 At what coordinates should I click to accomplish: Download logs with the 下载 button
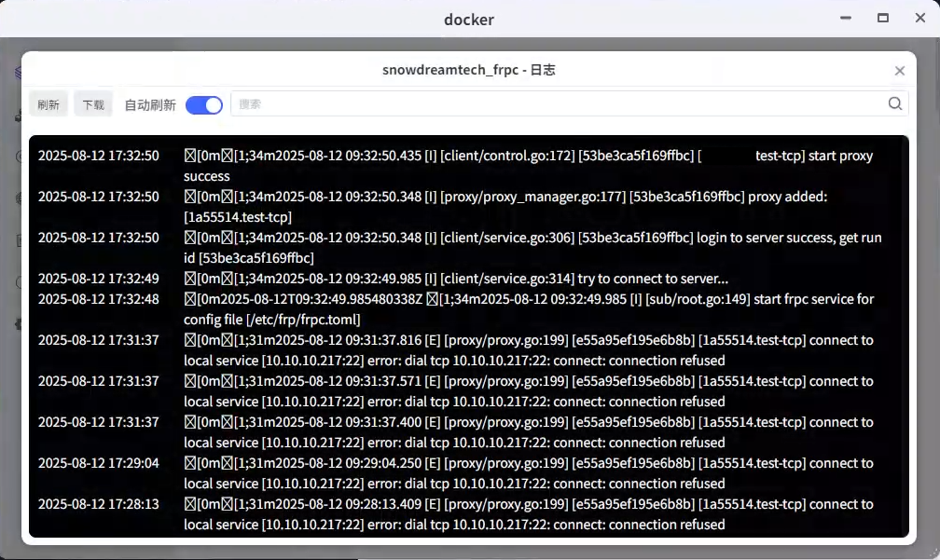click(93, 104)
